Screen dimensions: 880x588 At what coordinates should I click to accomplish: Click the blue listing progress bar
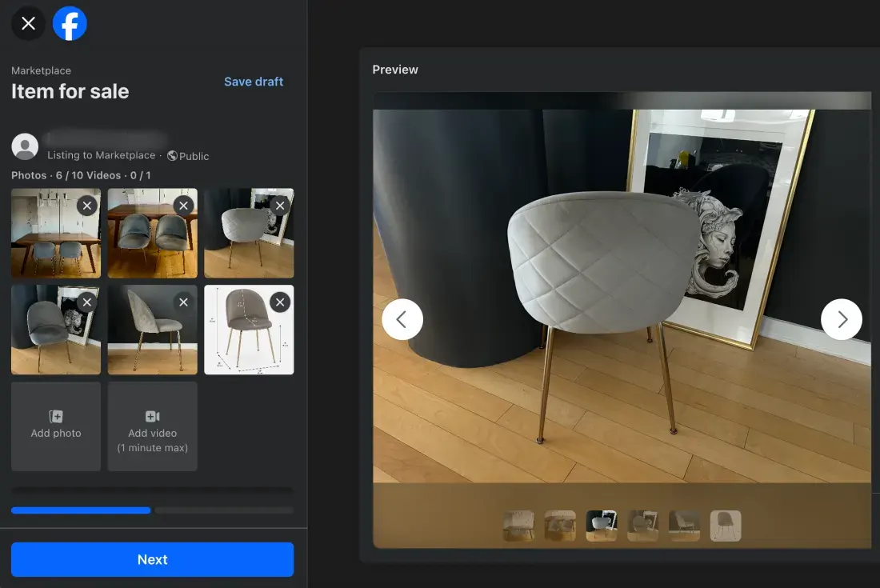pos(81,510)
